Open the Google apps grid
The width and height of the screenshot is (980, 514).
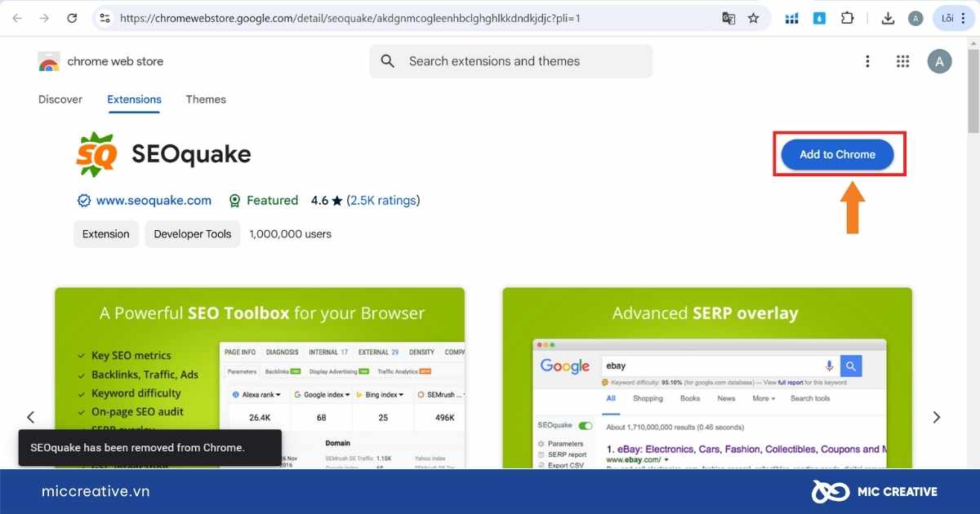[x=902, y=61]
